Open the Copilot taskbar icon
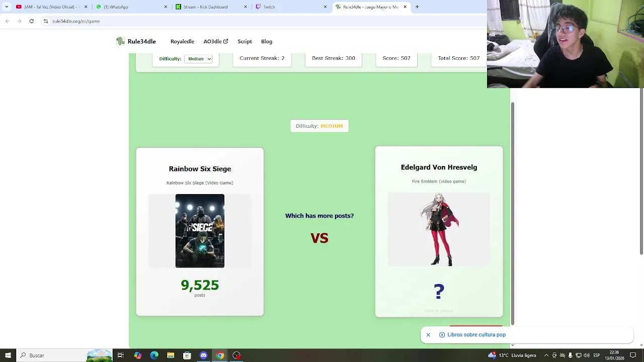 pyautogui.click(x=137, y=355)
